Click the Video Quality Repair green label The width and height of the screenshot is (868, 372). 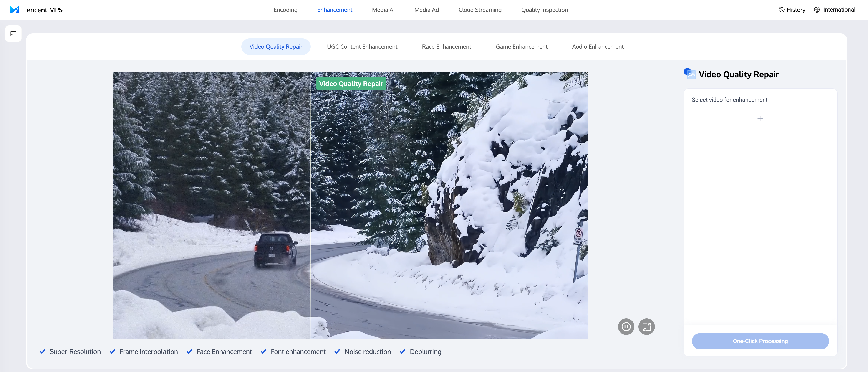(x=351, y=84)
